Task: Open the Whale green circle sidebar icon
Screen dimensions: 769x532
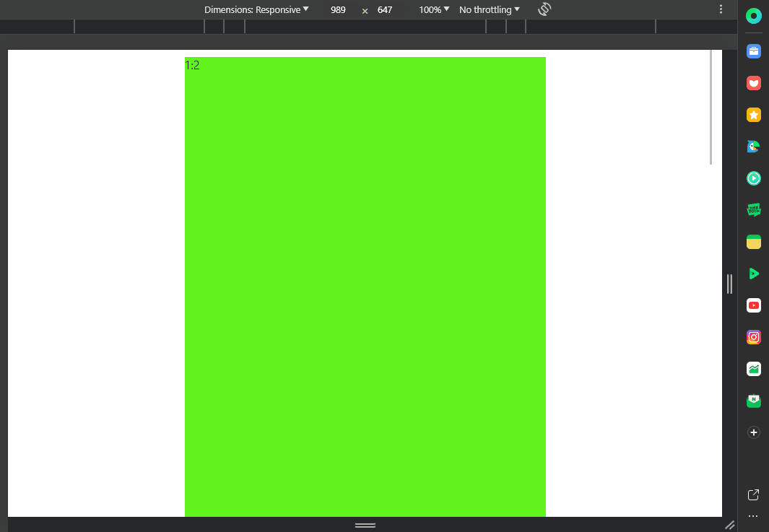Action: (x=753, y=16)
